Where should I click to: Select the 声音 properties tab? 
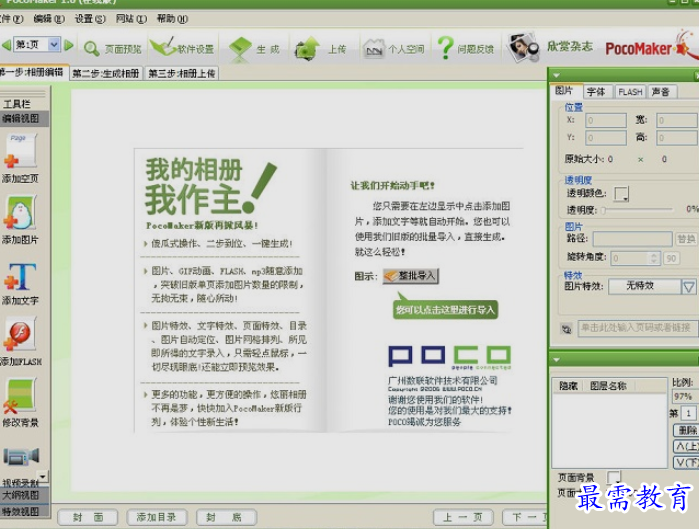(662, 92)
